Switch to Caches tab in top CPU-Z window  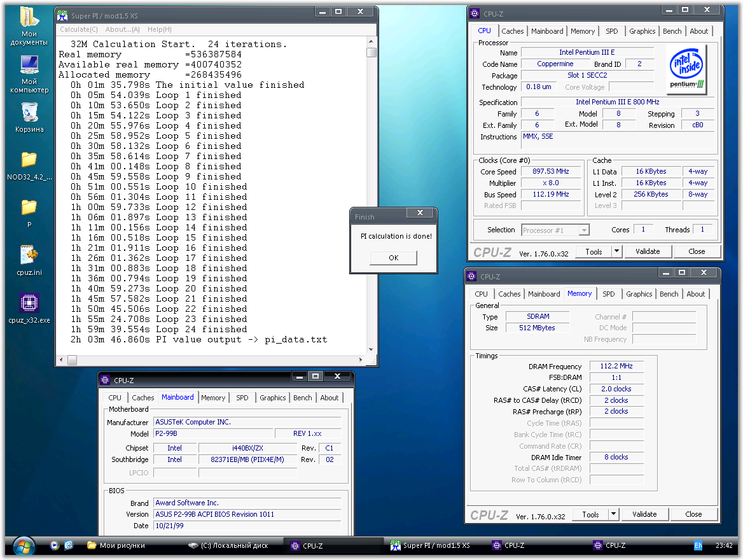512,31
